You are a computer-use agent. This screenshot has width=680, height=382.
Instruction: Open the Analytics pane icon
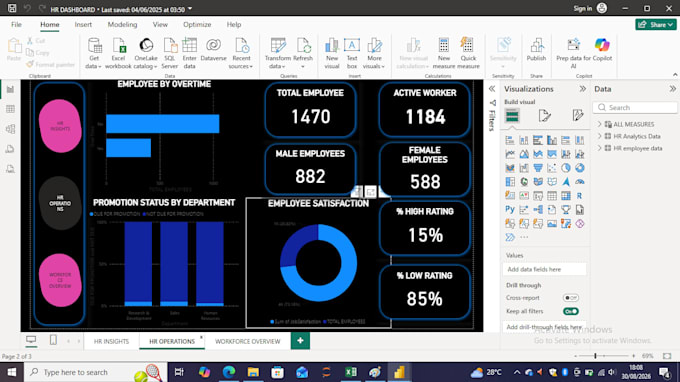click(x=578, y=115)
